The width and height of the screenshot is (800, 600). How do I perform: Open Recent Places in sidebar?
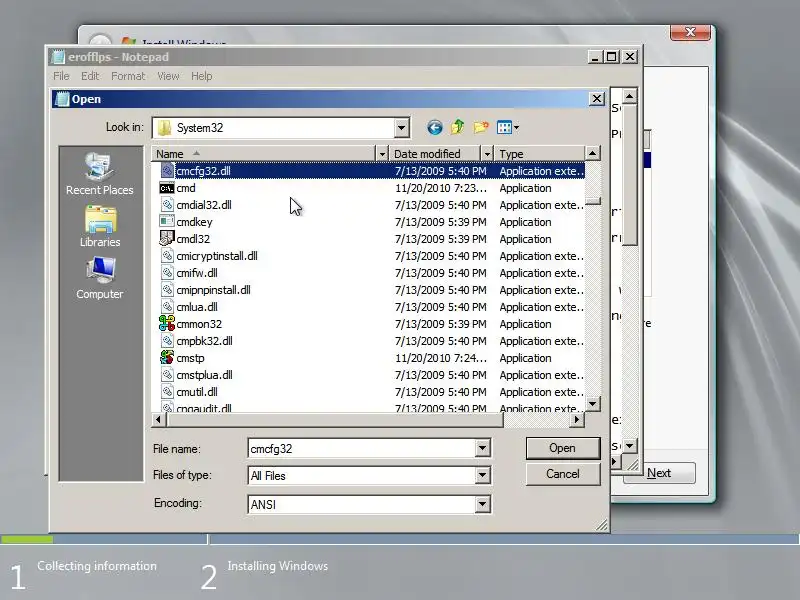[100, 174]
